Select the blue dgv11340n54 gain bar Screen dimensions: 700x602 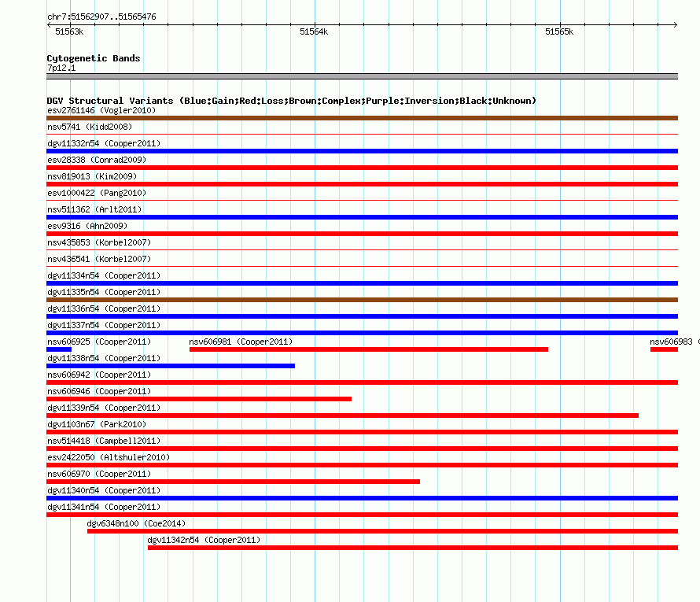[x=362, y=498]
